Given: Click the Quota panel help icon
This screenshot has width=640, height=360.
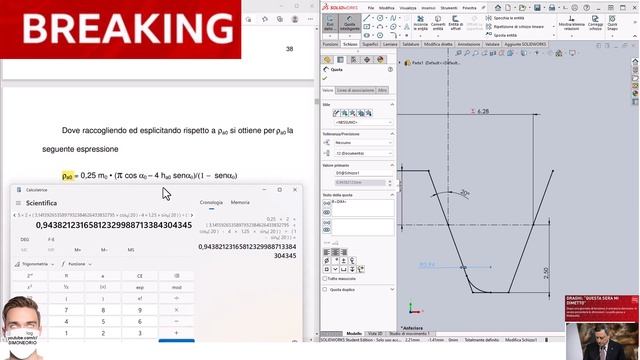Looking at the screenshot, I should pos(390,69).
